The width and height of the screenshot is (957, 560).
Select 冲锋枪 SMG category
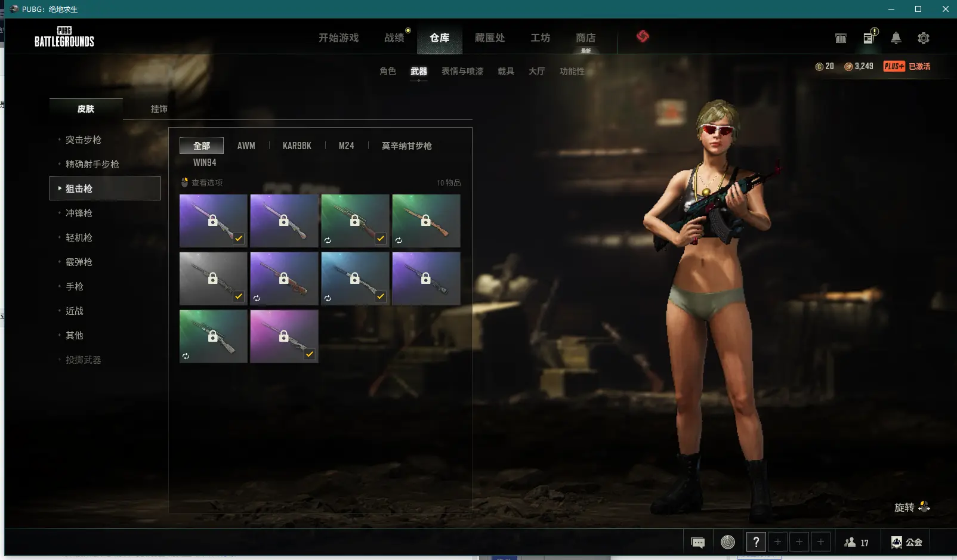79,213
